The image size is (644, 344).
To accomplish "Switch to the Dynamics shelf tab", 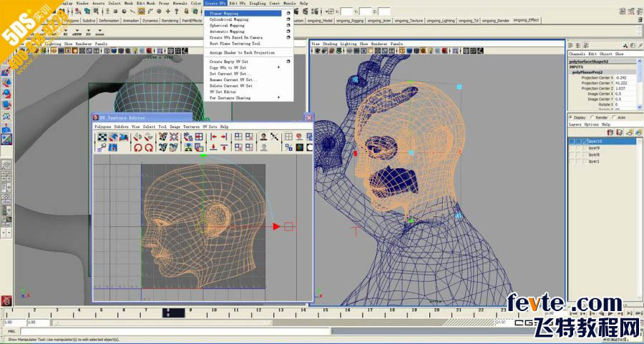I will [150, 21].
